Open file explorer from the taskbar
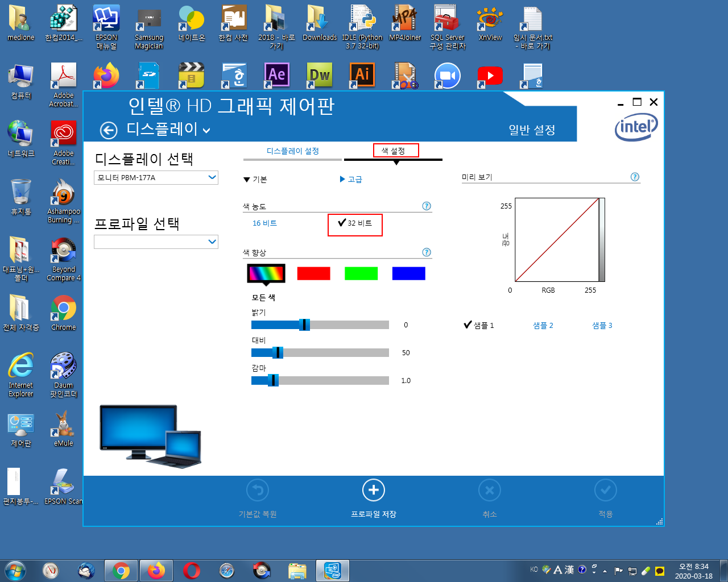Screen dimensions: 728x582 pos(297,571)
